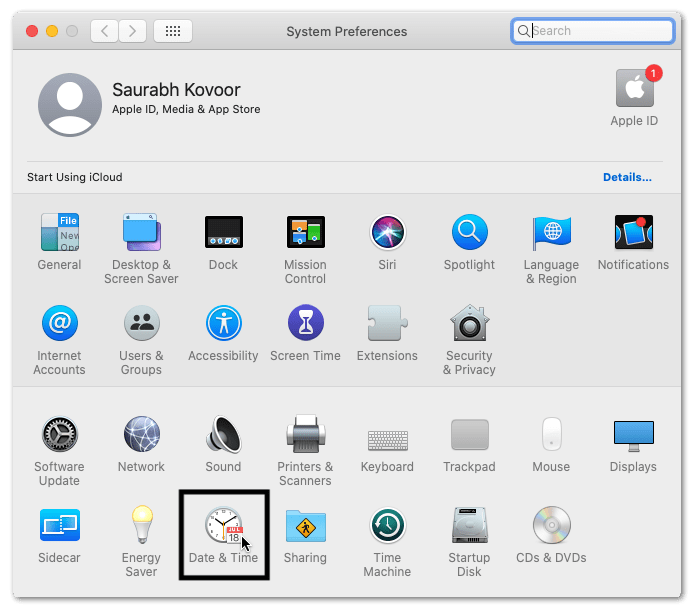
Task: Focus the Search field
Action: [593, 31]
